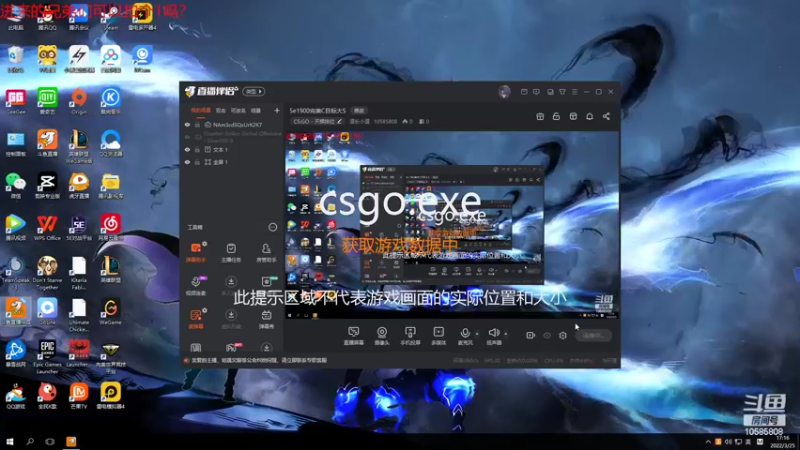Switch to the third scene tab
Screen dimensions: 800x450
pyautogui.click(x=238, y=110)
